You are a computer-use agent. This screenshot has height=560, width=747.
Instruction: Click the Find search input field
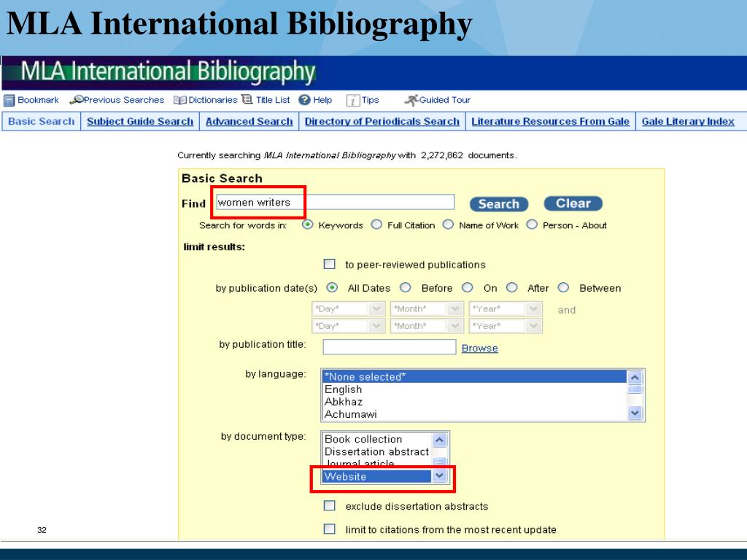click(x=335, y=202)
